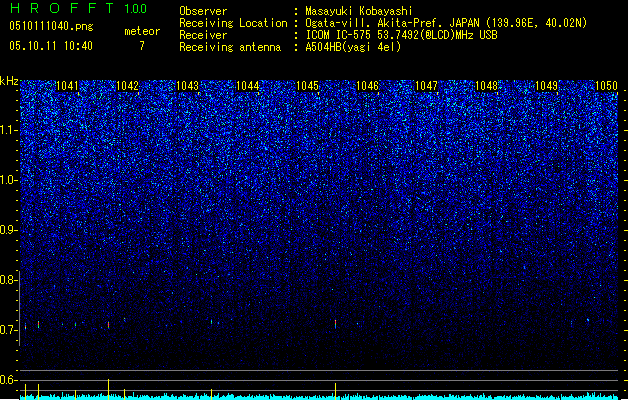
Task: Select the file name 0510111040.png
Action: 51,26
